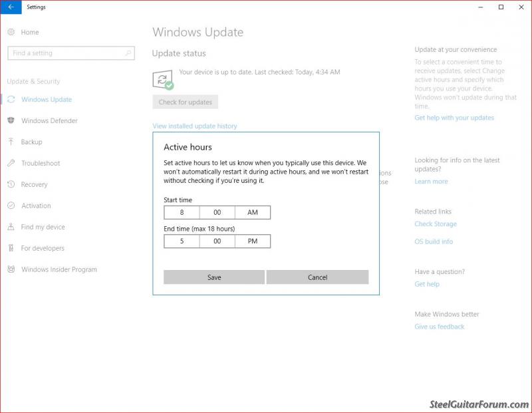532x413 pixels.
Task: Open End time minutes selector
Action: pyautogui.click(x=217, y=241)
